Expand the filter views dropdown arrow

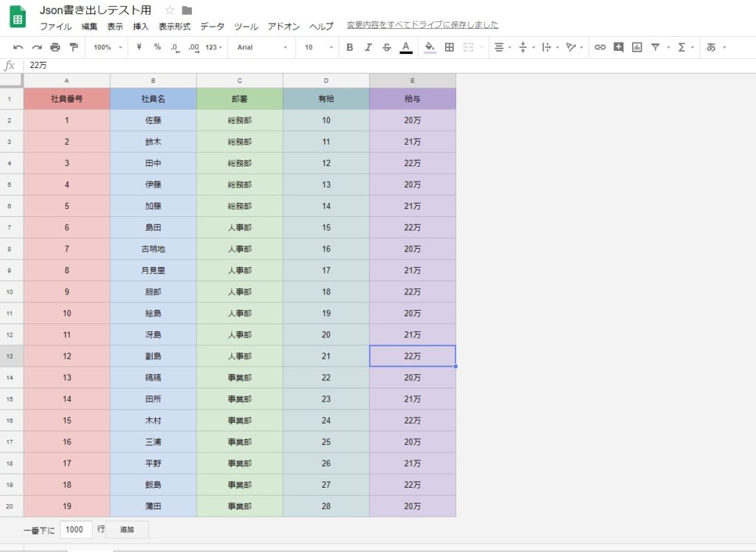[x=668, y=47]
